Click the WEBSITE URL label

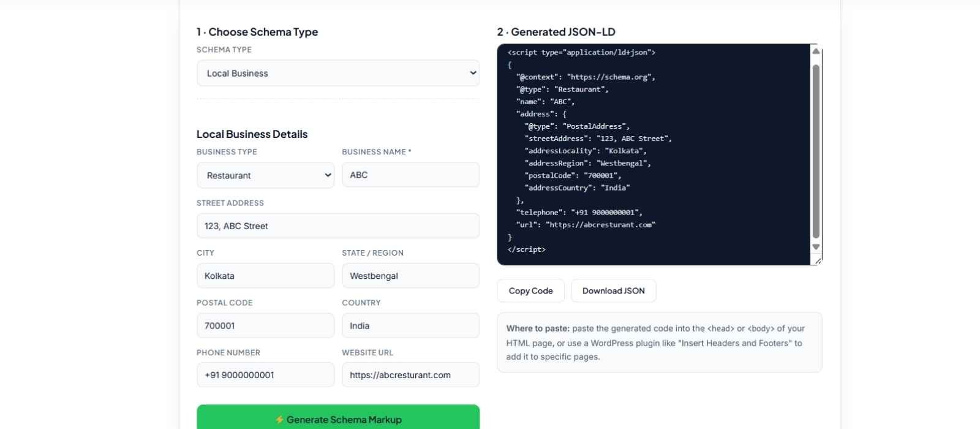[x=367, y=352]
